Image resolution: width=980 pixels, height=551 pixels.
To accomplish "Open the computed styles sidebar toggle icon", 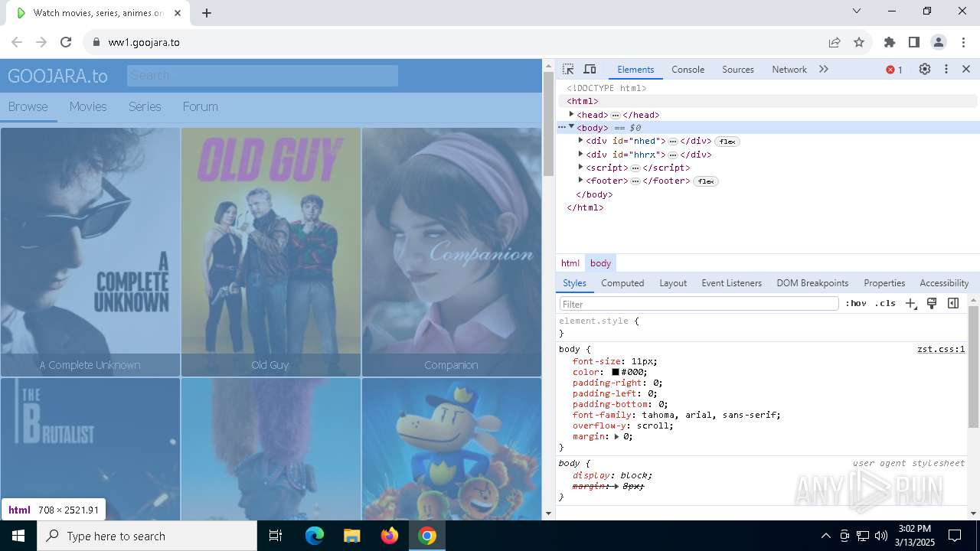I will (953, 303).
